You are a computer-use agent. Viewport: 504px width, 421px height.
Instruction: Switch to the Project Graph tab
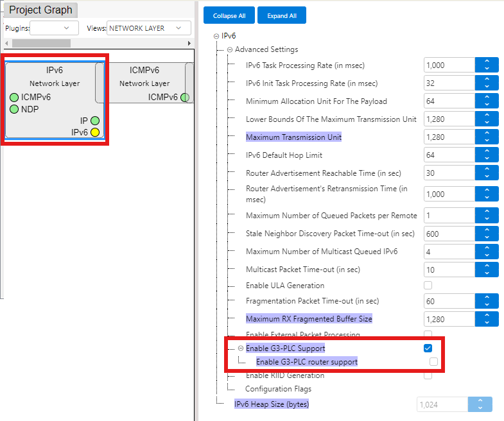[40, 10]
